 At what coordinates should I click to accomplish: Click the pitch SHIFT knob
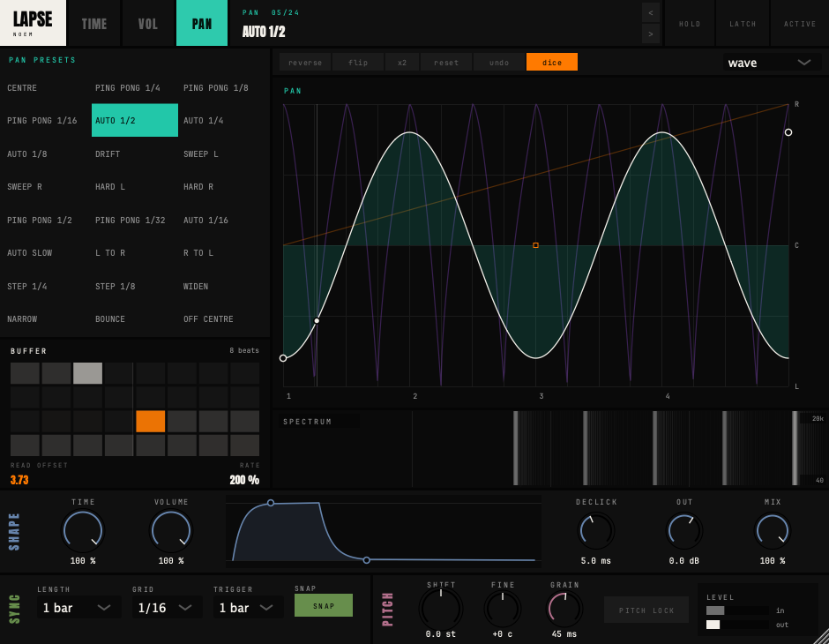(441, 608)
